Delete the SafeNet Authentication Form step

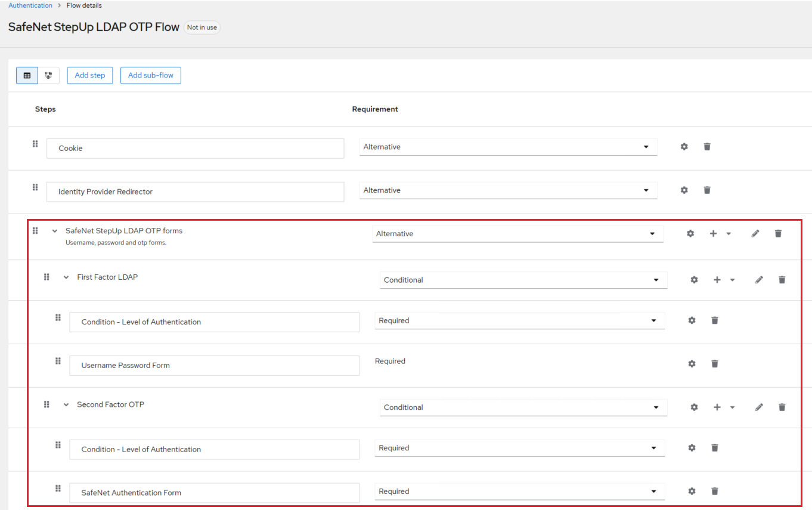tap(715, 492)
